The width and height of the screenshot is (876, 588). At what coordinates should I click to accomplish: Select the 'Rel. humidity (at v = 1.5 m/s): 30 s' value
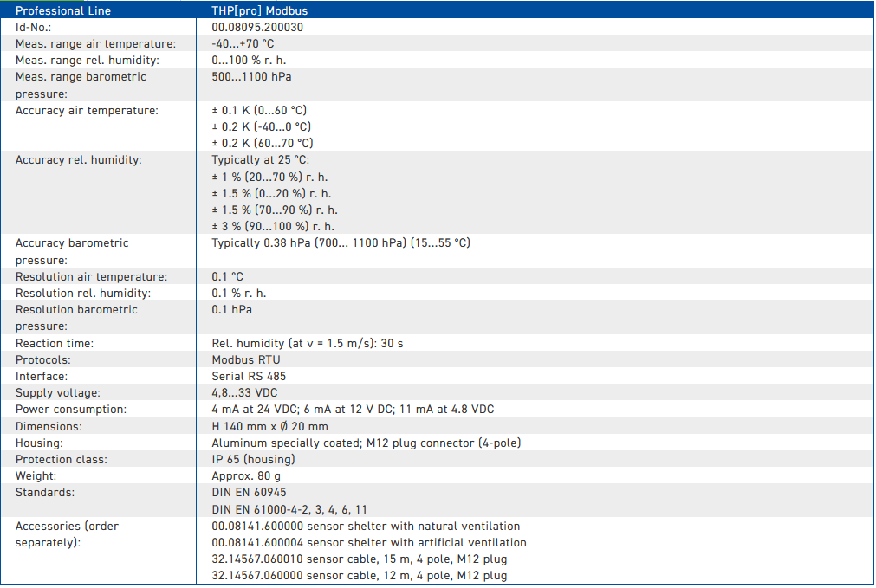[x=308, y=344]
